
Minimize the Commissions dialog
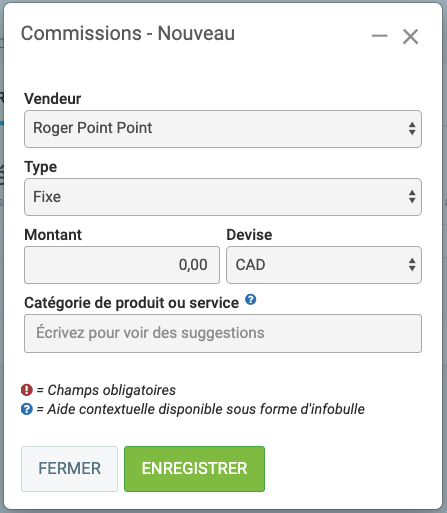pos(379,36)
